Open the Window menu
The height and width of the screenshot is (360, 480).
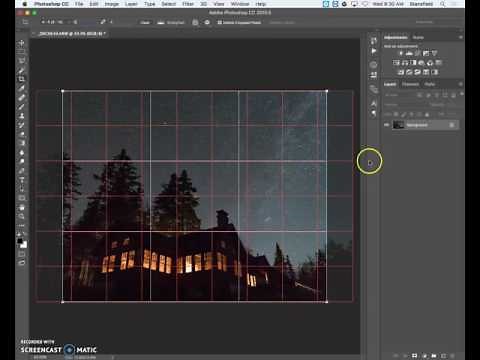(240, 4)
